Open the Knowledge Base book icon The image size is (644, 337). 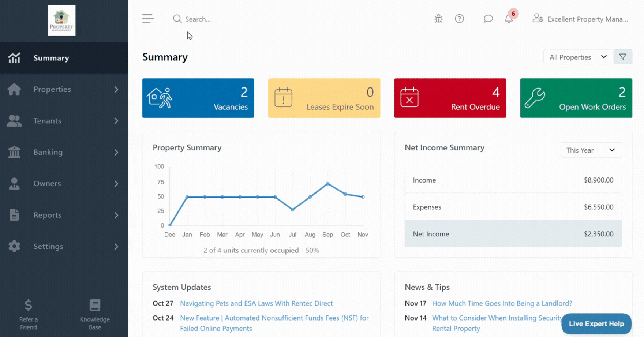95,305
